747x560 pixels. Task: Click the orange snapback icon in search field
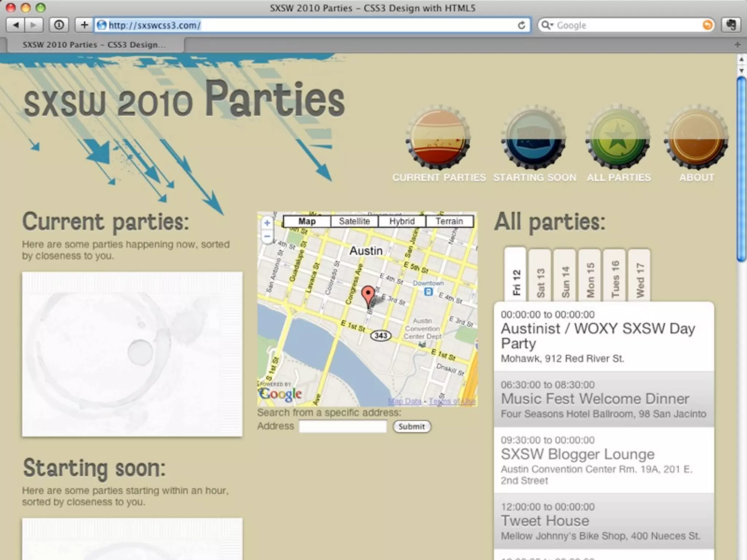[708, 25]
